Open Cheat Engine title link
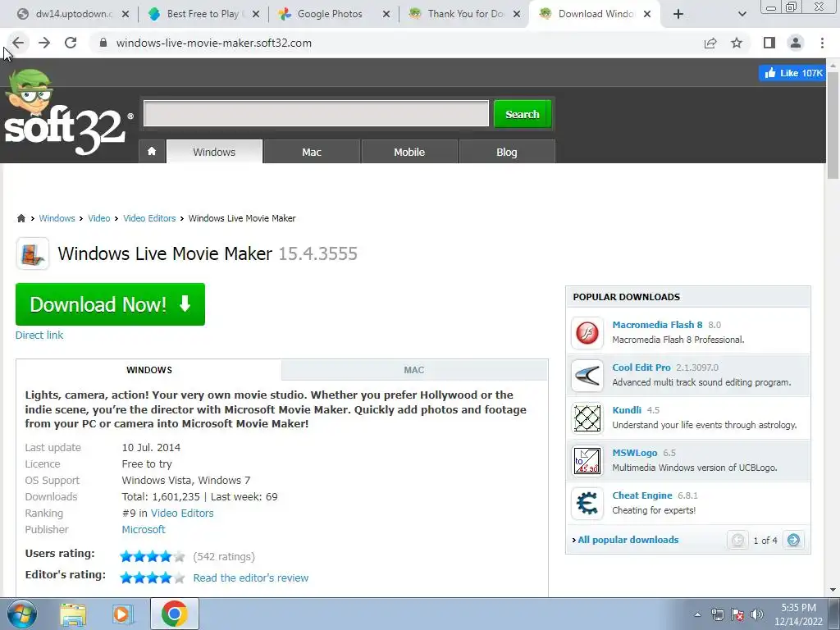Screen dimensions: 840x630 (x=642, y=495)
